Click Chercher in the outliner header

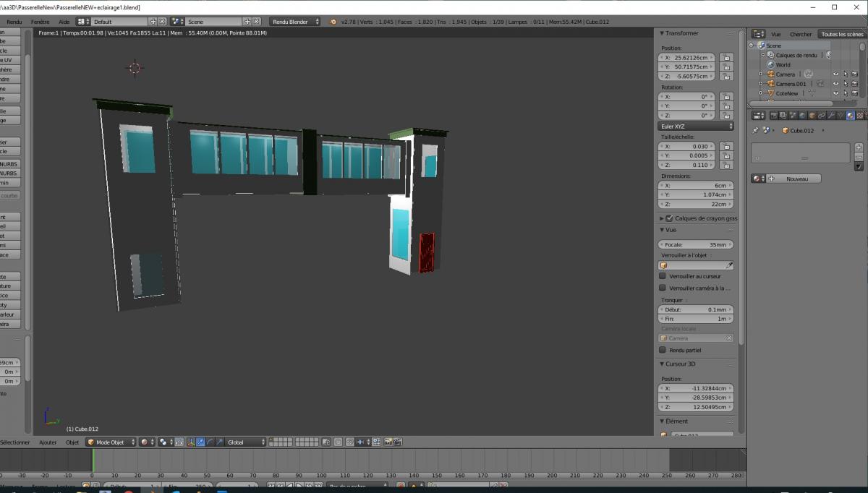point(800,34)
